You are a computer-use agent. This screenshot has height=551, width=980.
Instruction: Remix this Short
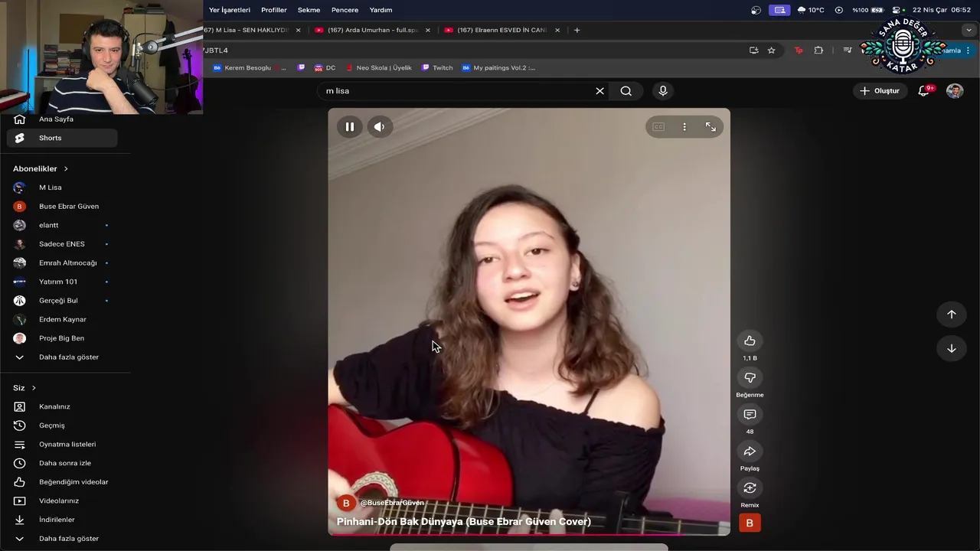point(750,487)
